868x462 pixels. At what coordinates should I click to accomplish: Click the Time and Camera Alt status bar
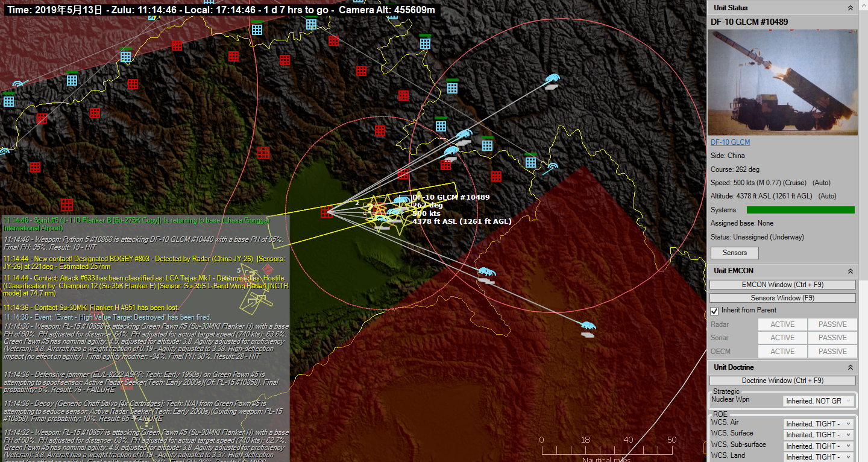[x=221, y=10]
